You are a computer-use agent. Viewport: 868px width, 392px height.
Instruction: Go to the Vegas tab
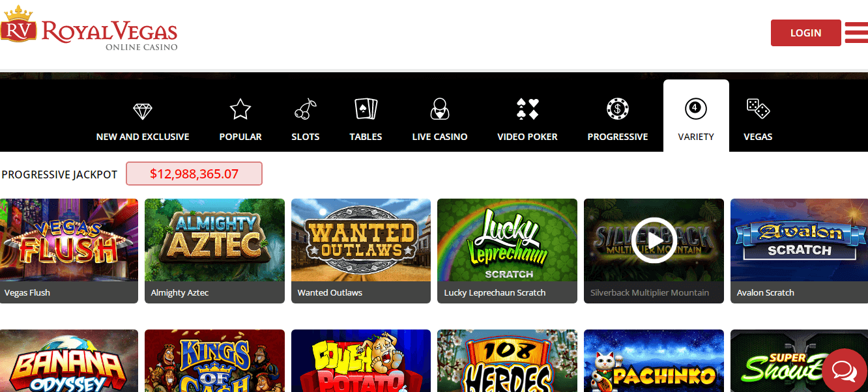pyautogui.click(x=758, y=137)
